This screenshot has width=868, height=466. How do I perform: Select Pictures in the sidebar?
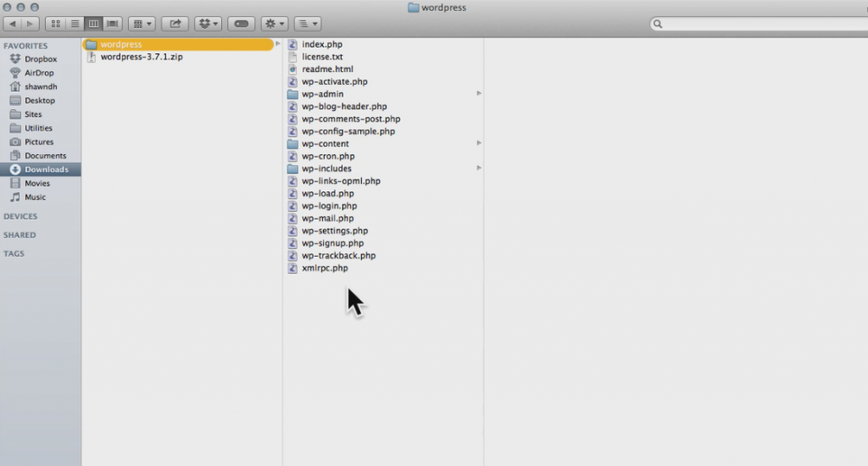click(41, 142)
